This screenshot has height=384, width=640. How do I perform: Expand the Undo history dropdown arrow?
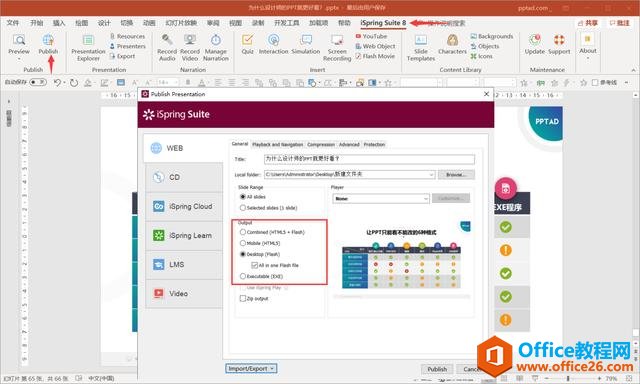[x=64, y=83]
